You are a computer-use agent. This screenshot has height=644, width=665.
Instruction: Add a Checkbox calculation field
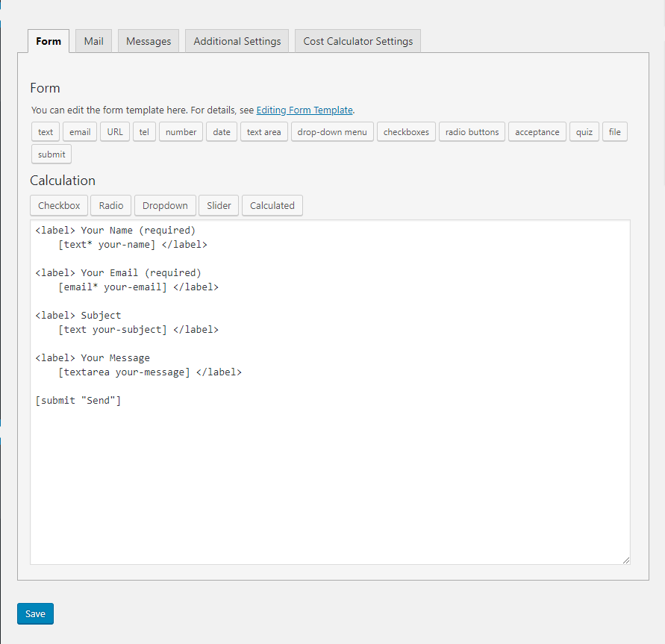(59, 206)
